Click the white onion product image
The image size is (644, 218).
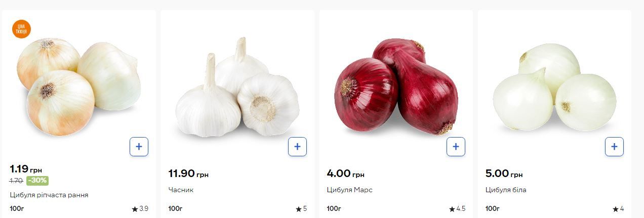[x=554, y=87]
